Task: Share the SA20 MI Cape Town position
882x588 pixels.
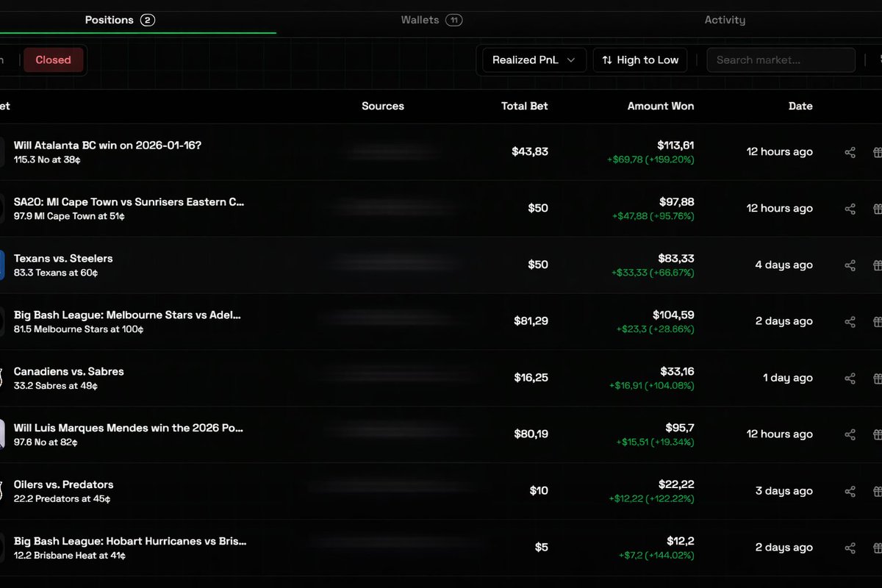Action: point(850,209)
